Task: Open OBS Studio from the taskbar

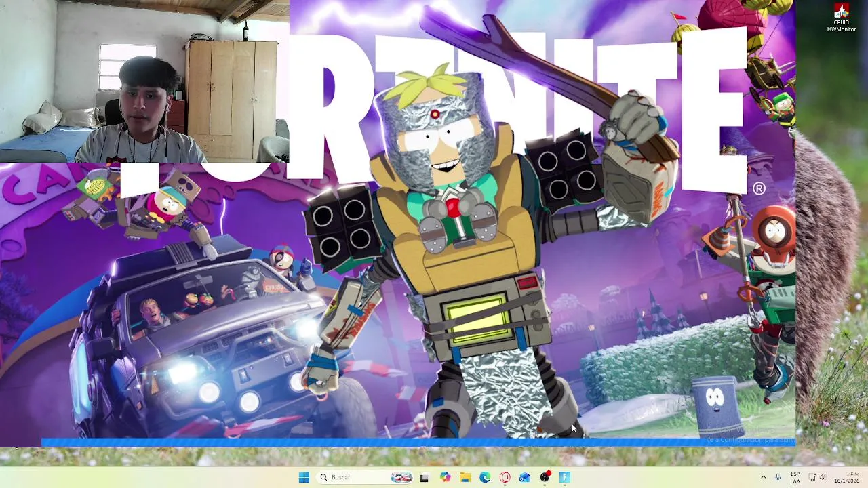Action: (545, 477)
